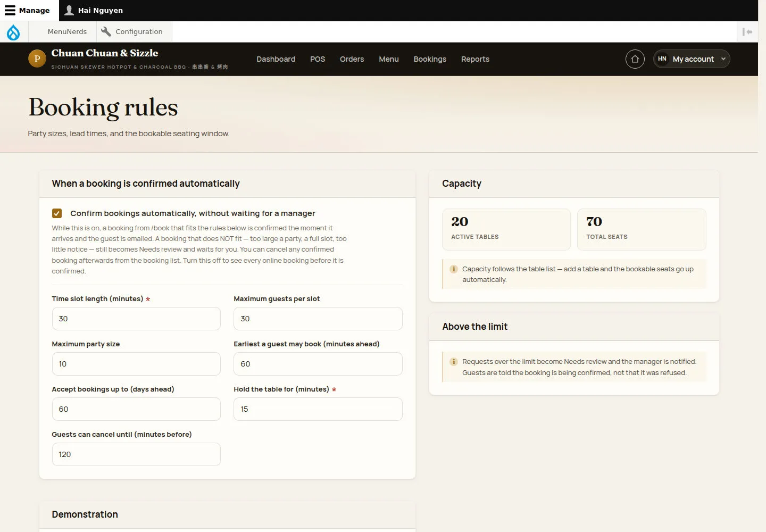Click the Chuan Chuan & Sizzle site title
766x532 pixels.
(x=105, y=53)
